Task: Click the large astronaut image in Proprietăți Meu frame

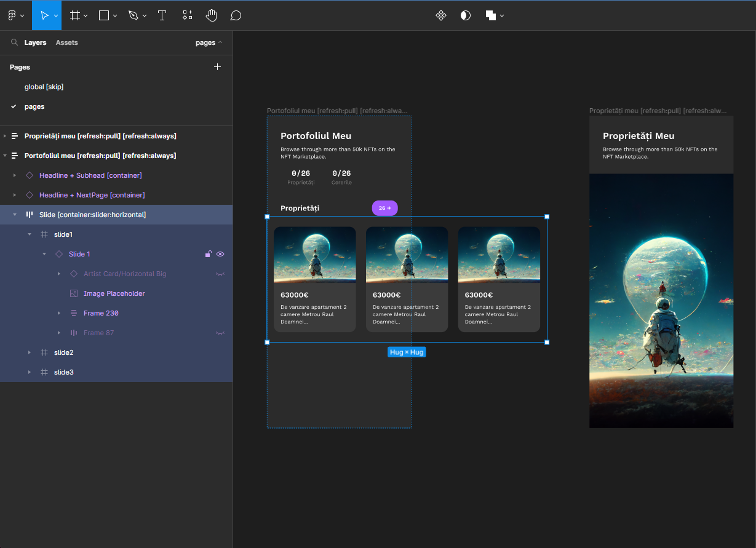Action: 661,301
